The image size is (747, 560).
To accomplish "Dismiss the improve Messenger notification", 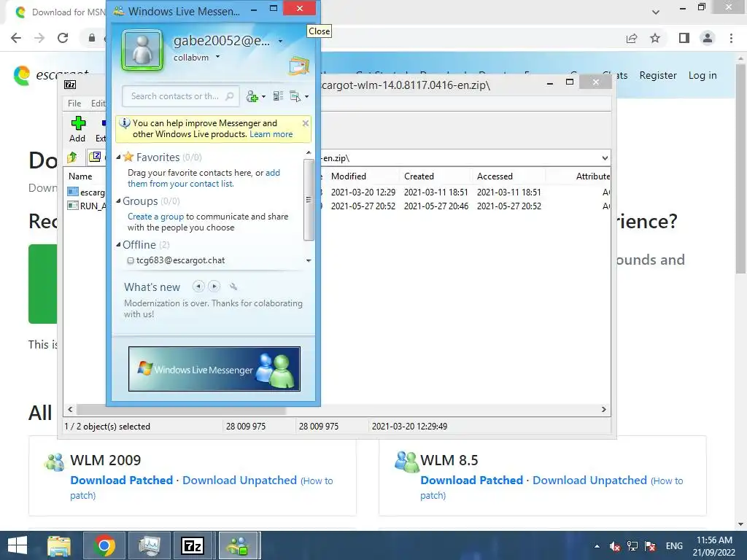I will (306, 123).
